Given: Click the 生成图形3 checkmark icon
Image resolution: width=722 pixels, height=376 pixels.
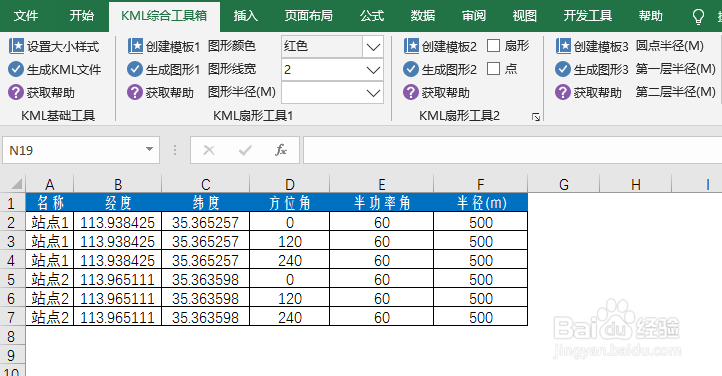Looking at the screenshot, I should pyautogui.click(x=563, y=69).
